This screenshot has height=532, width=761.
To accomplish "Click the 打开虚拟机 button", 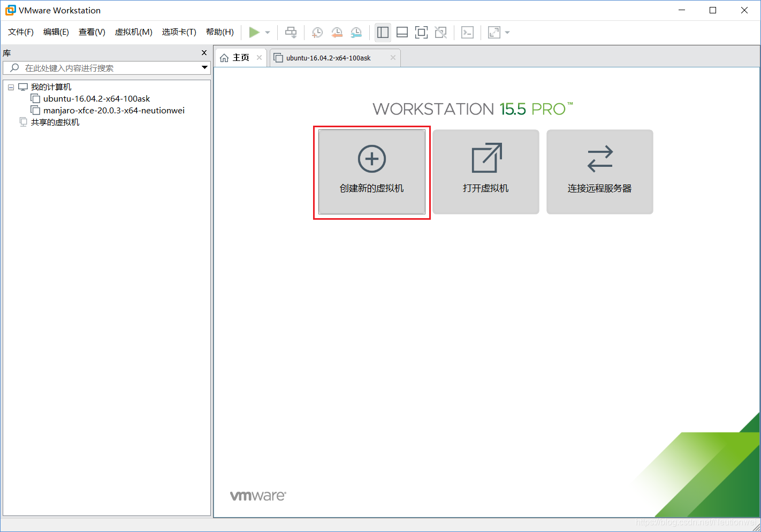I will click(x=486, y=172).
